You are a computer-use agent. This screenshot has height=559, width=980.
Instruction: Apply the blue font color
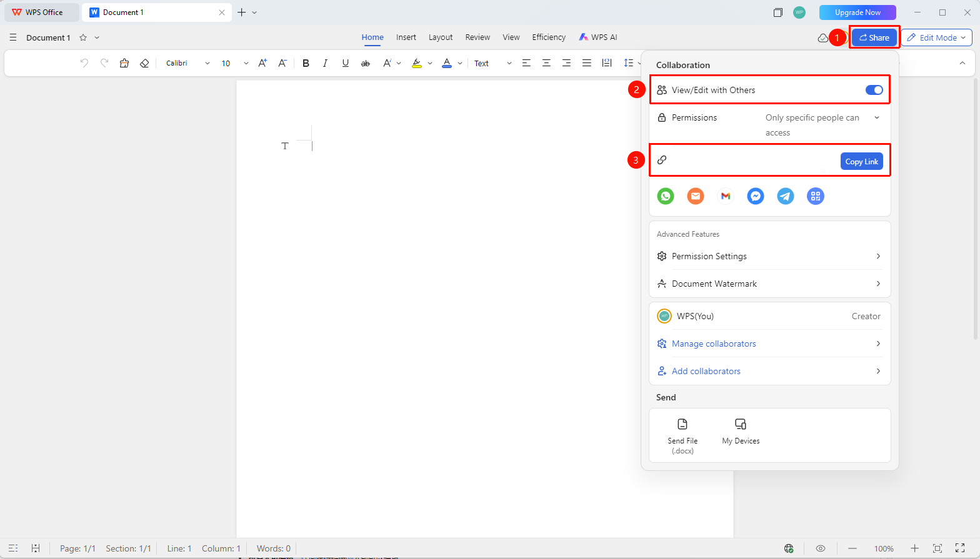pyautogui.click(x=447, y=63)
